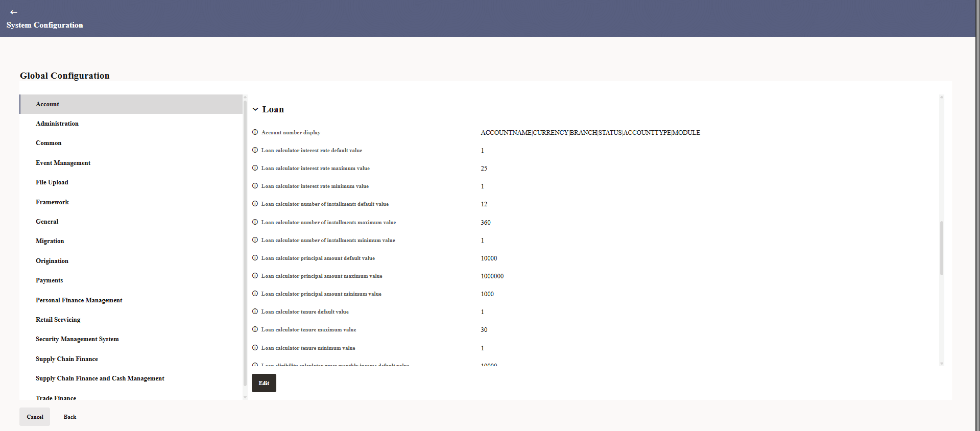Click the value 12 for installments default
The width and height of the screenshot is (980, 431).
coord(484,204)
